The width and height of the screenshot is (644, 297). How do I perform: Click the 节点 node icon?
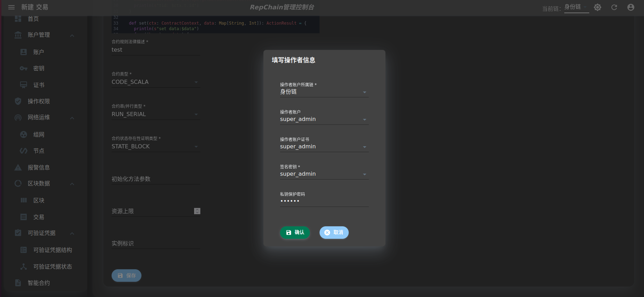click(24, 151)
